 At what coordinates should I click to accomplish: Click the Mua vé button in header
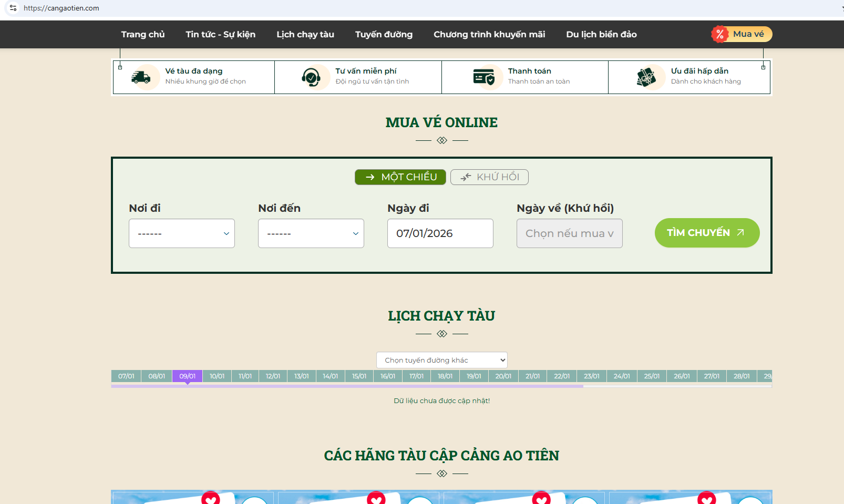point(747,34)
